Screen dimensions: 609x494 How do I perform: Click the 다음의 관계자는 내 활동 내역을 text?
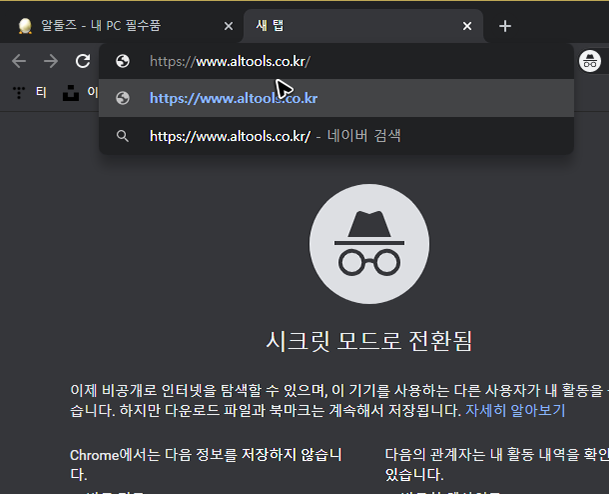[x=496, y=464]
